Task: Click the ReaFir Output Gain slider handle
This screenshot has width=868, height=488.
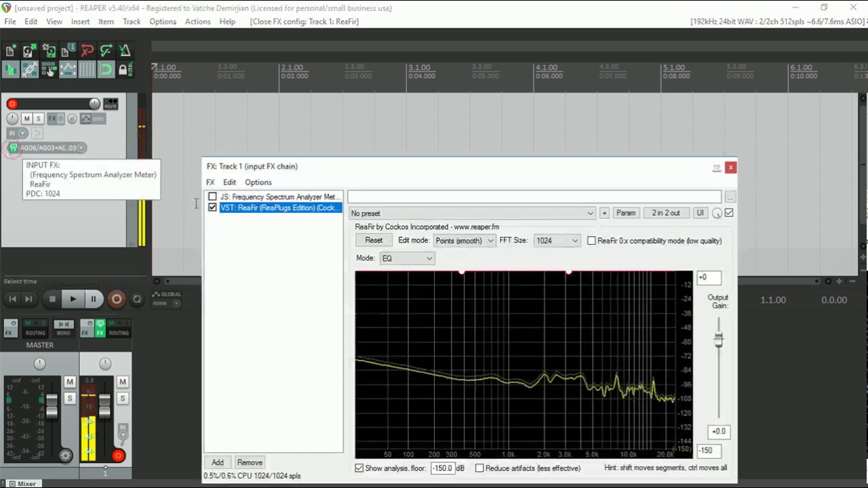Action: click(x=718, y=340)
